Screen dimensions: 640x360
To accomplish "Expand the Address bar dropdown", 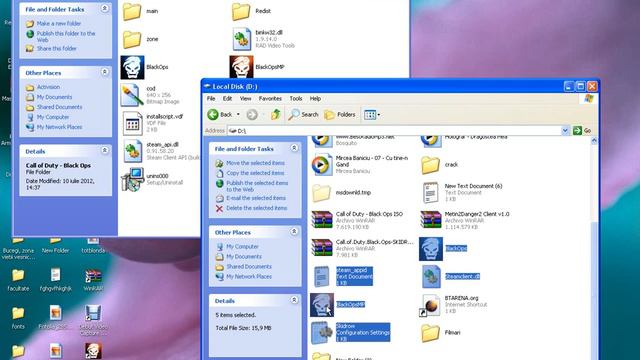I will coord(565,131).
